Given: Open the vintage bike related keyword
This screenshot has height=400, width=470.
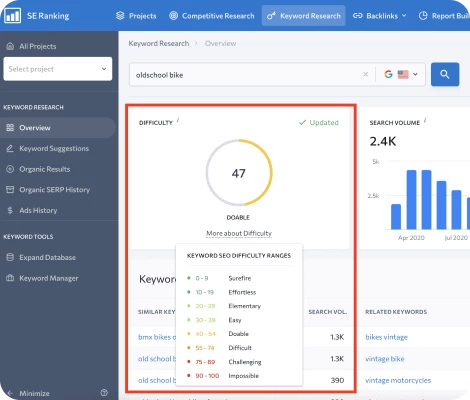Looking at the screenshot, I should click(x=385, y=359).
